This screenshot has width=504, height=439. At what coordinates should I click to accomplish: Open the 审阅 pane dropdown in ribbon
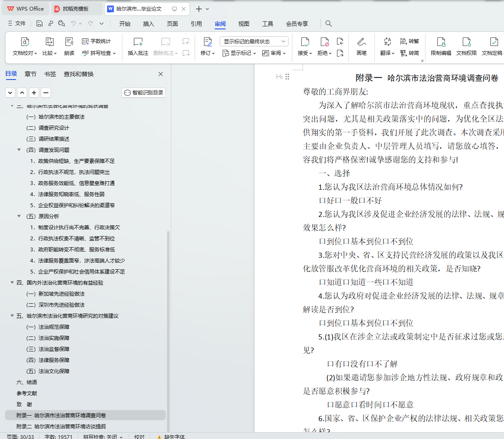(x=274, y=53)
